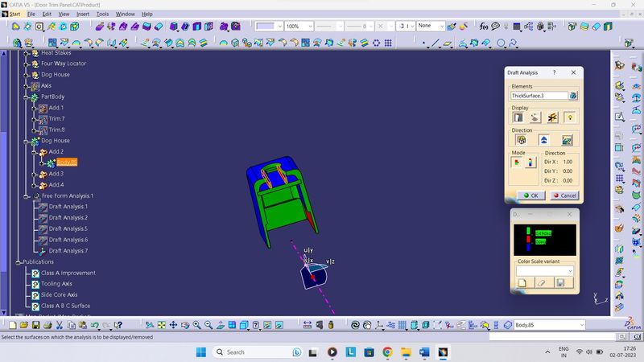Open the Color Scale variant dropdown
This screenshot has width=644, height=362.
569,271
